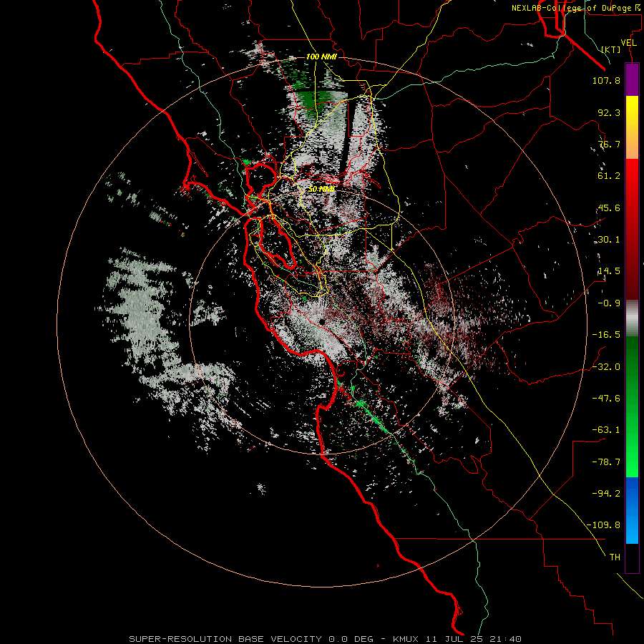644x644 pixels.
Task: Click the 100 NMI range ring label
Action: tap(321, 57)
